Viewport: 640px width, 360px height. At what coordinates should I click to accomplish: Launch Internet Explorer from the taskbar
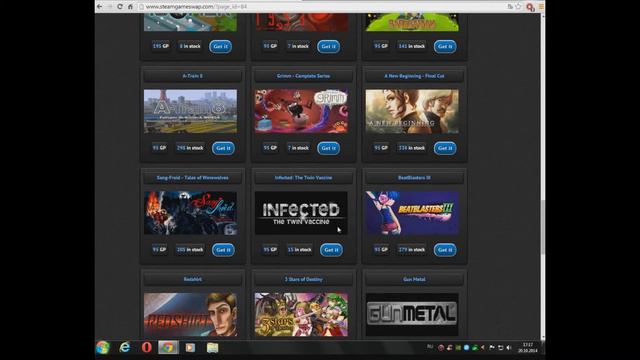[x=125, y=347]
